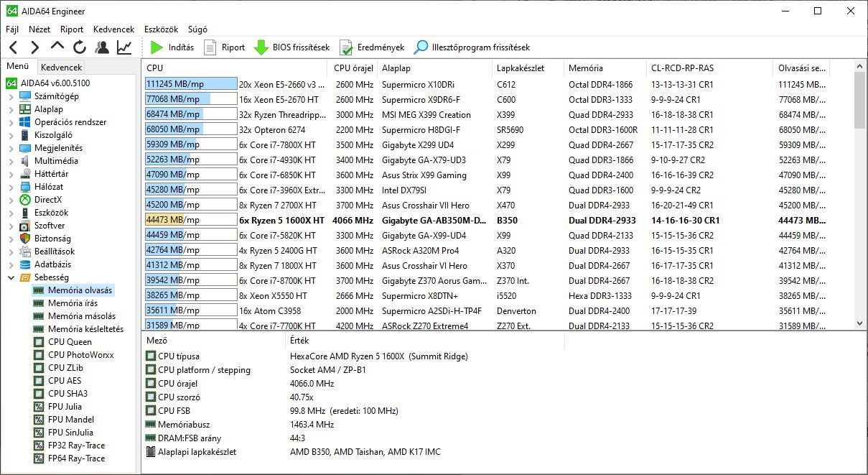Click the Indítás start button

[172, 47]
